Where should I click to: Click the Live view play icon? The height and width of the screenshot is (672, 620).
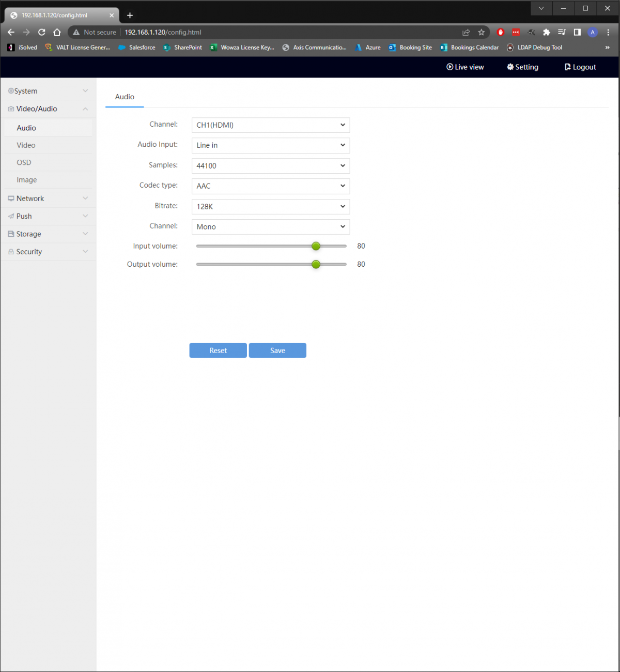tap(450, 67)
